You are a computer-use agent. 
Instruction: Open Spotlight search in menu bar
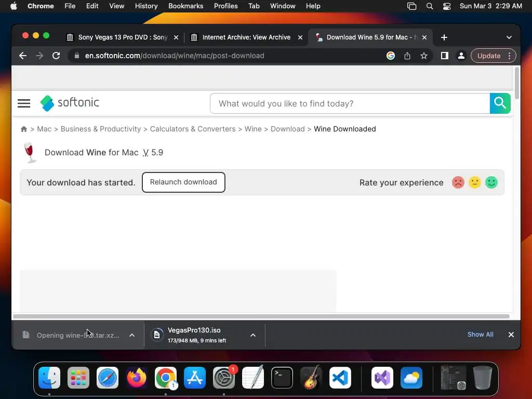(430, 6)
